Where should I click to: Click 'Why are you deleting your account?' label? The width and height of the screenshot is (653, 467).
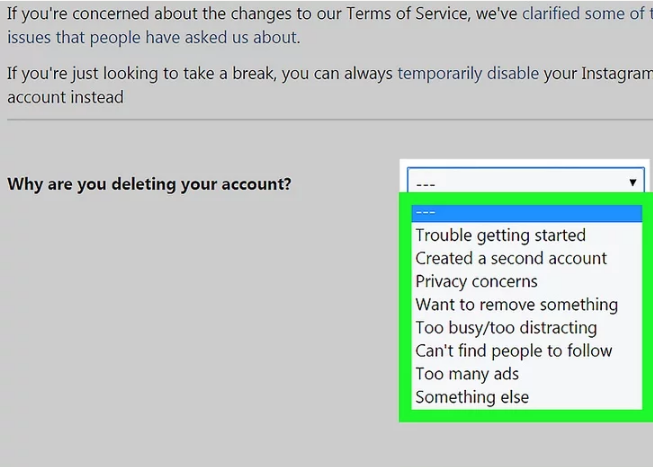(x=149, y=184)
